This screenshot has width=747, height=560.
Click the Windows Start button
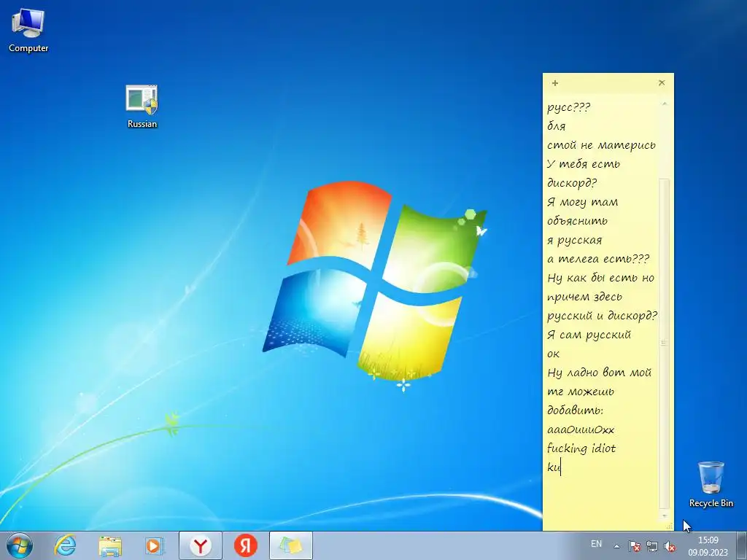click(20, 545)
